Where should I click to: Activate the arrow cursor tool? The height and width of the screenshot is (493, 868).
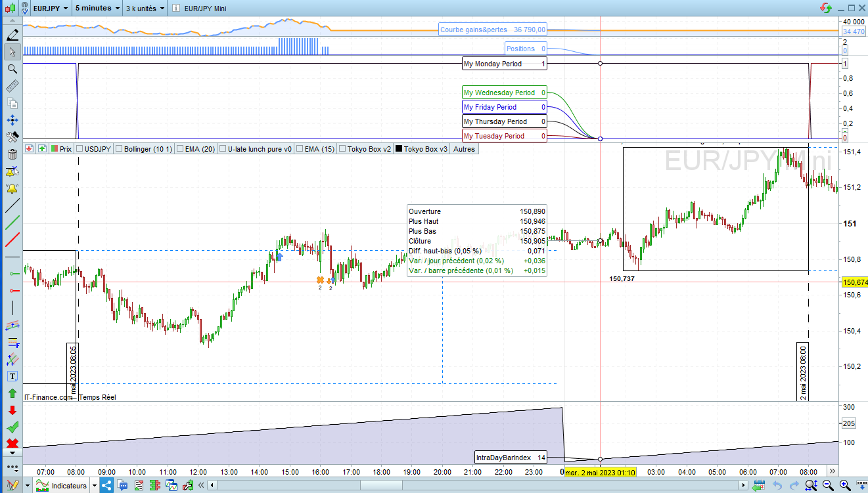(12, 52)
